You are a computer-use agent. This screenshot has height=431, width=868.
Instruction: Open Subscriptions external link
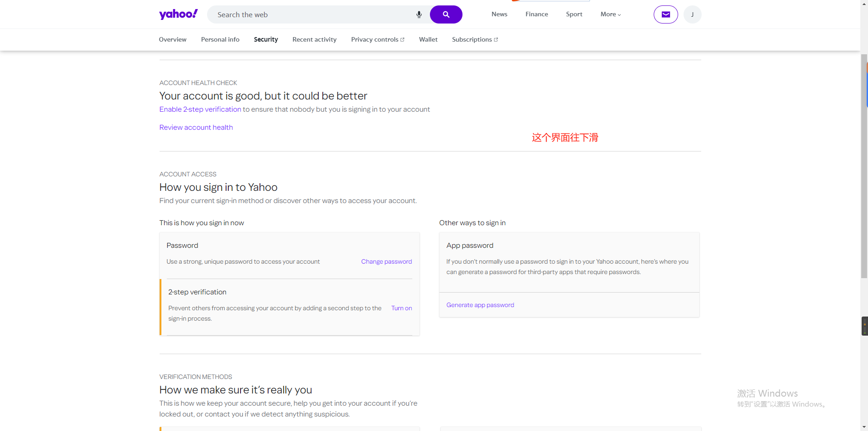tap(475, 39)
